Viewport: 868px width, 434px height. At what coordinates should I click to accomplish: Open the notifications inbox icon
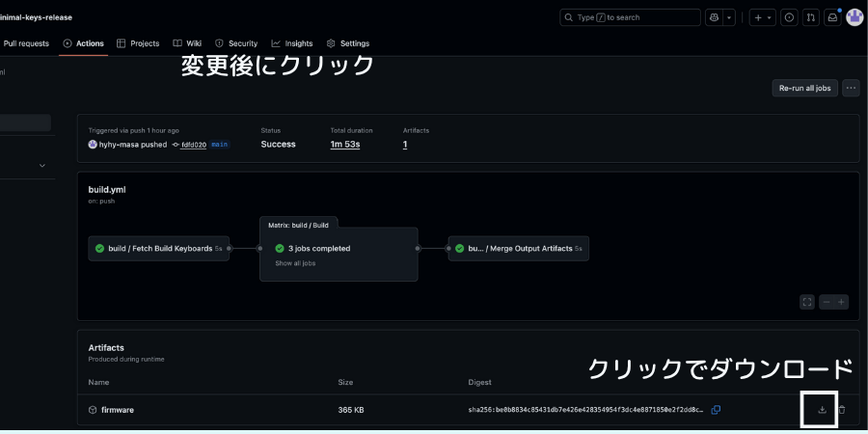click(x=832, y=17)
